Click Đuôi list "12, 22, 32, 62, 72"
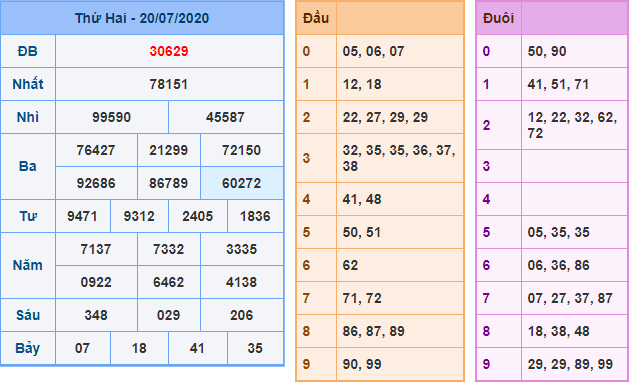Viewport: 630px width, 382px height. (573, 125)
